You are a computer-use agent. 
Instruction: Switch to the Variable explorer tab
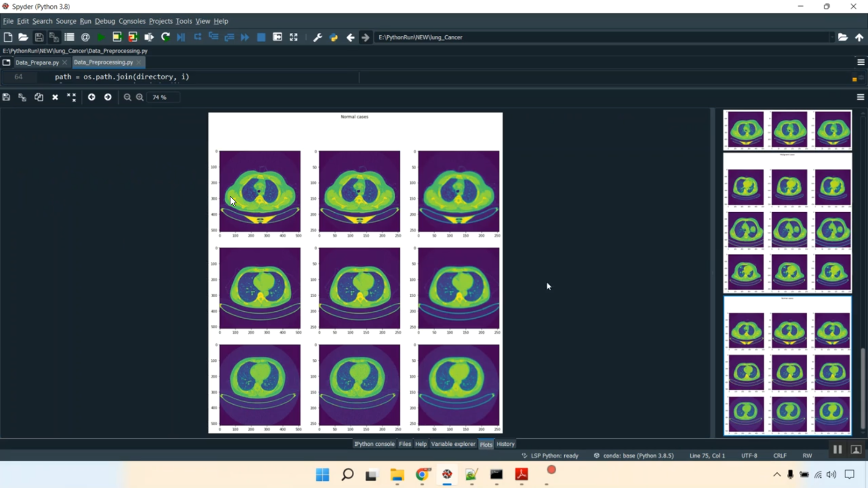pyautogui.click(x=453, y=444)
